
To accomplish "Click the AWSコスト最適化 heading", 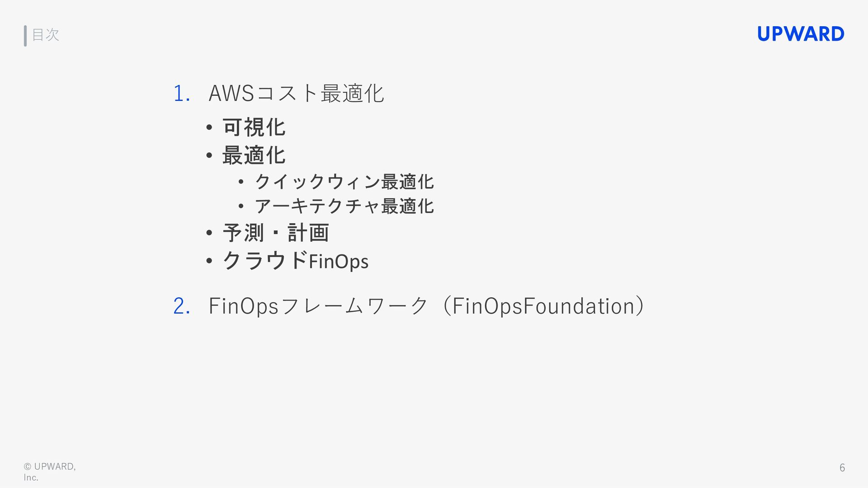I will [x=296, y=94].
